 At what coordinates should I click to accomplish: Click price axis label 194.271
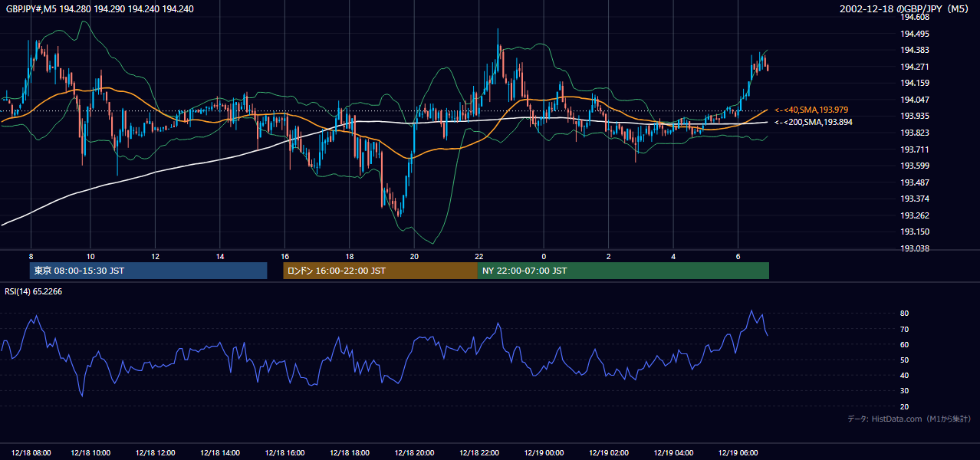tap(915, 67)
